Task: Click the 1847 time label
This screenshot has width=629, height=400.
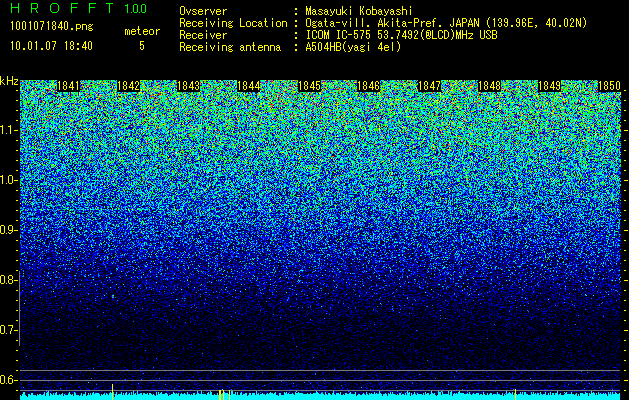Action: tap(429, 86)
